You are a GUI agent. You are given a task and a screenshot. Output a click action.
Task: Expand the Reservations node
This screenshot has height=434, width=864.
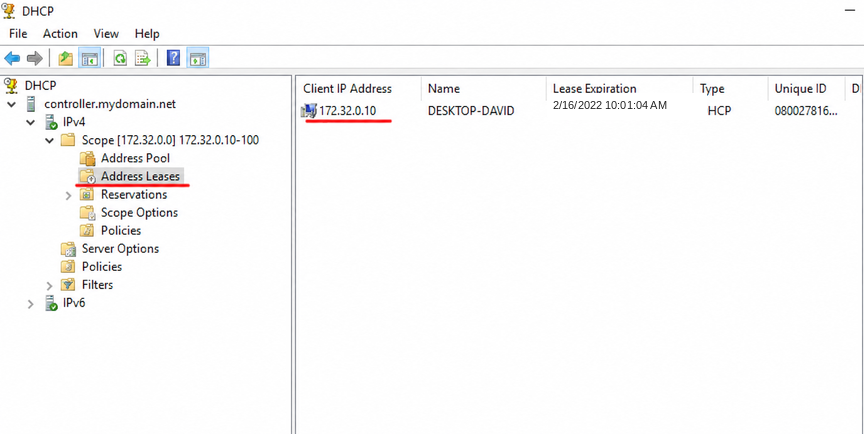pos(68,195)
